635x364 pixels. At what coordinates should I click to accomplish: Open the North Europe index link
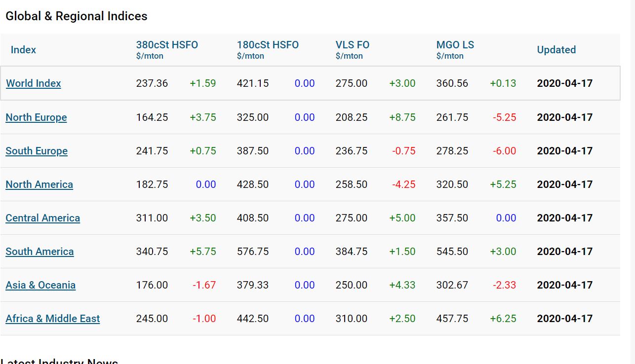[36, 117]
